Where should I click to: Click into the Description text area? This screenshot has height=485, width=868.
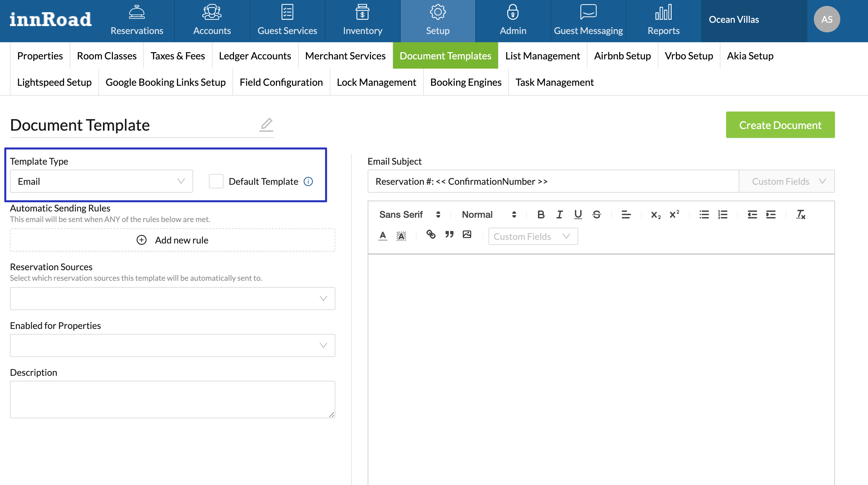pyautogui.click(x=172, y=399)
